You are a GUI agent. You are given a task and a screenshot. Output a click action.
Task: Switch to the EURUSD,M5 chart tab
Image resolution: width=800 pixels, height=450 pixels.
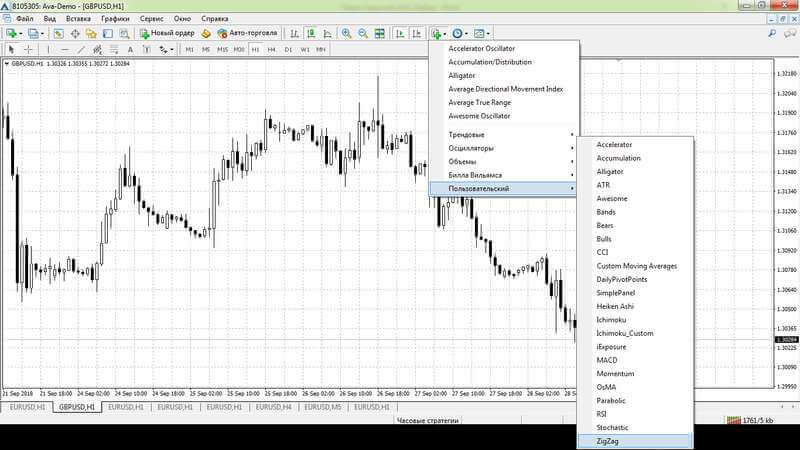[322, 407]
